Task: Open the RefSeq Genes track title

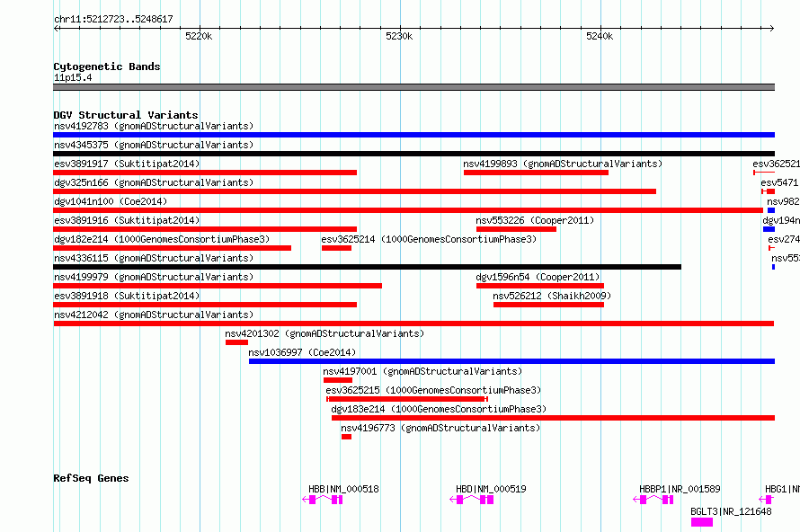Action: click(x=91, y=478)
